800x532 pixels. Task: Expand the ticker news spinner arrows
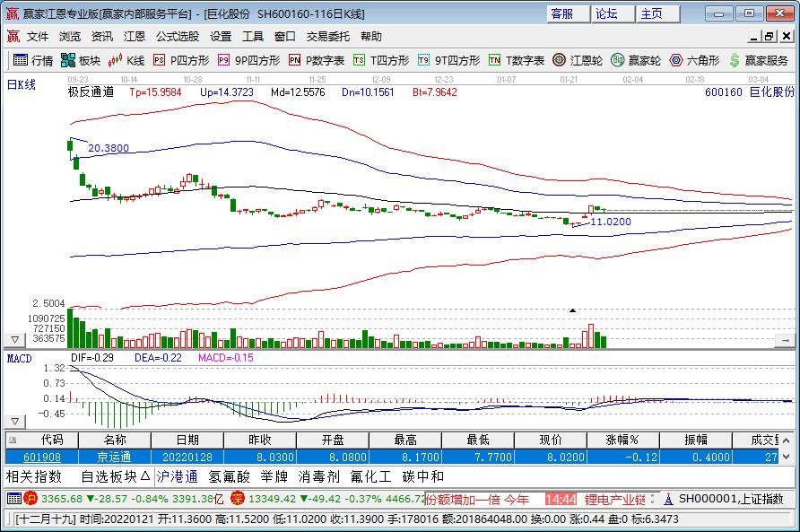[652, 498]
